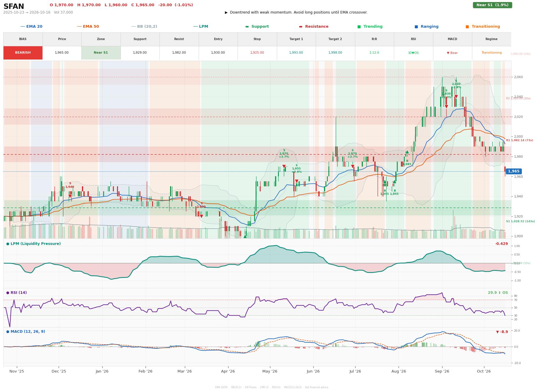Screen dimensions: 538x392
Task: Click the RSI (14) panel title
Action: [x=17, y=293]
